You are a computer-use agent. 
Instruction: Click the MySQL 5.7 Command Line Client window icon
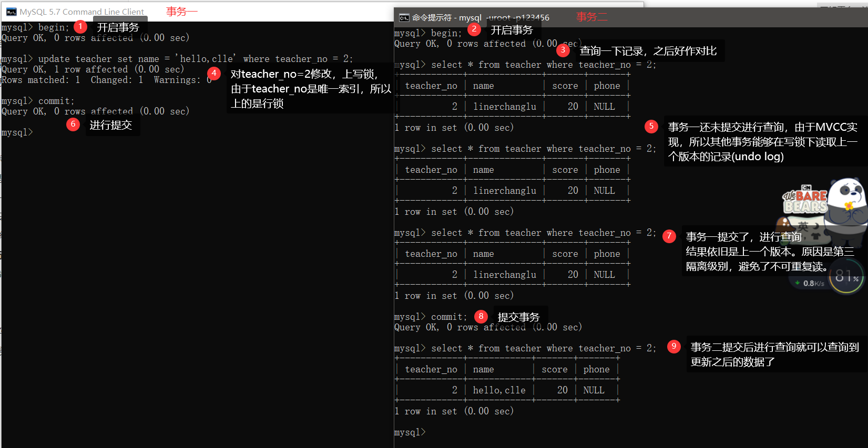click(11, 12)
